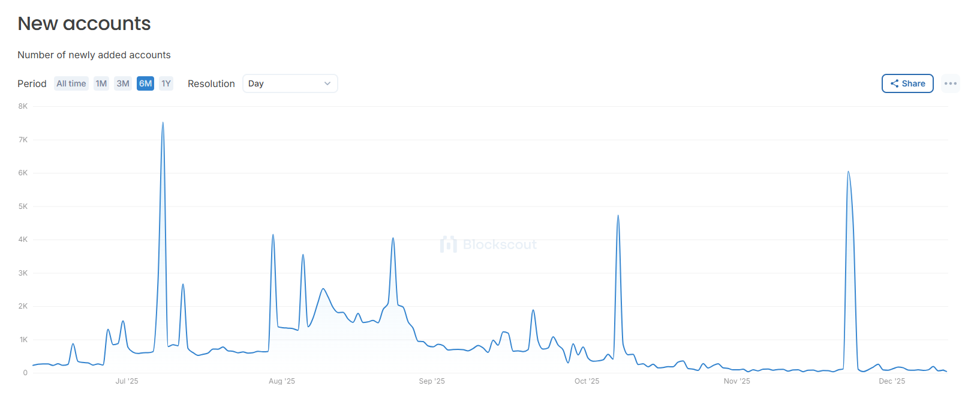Image resolution: width=980 pixels, height=398 pixels.
Task: Click the late November 6K spike
Action: click(x=848, y=172)
